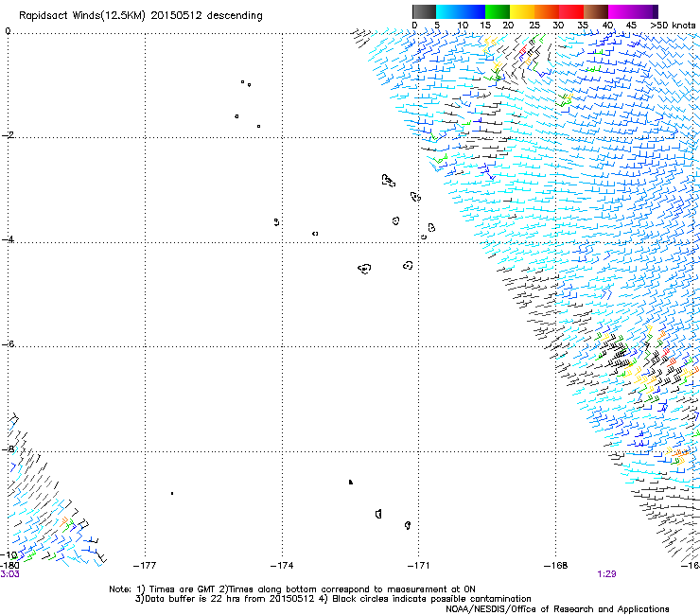Screen dimensions: 700x615
Task: Click the yellow 20-25 knots legend segment
Action: [x=522, y=11]
